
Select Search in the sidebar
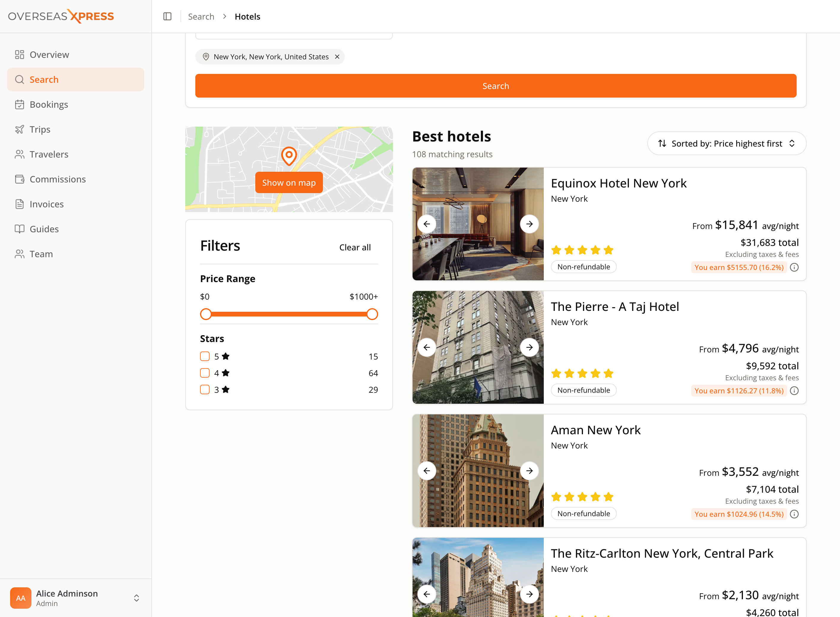pos(75,79)
